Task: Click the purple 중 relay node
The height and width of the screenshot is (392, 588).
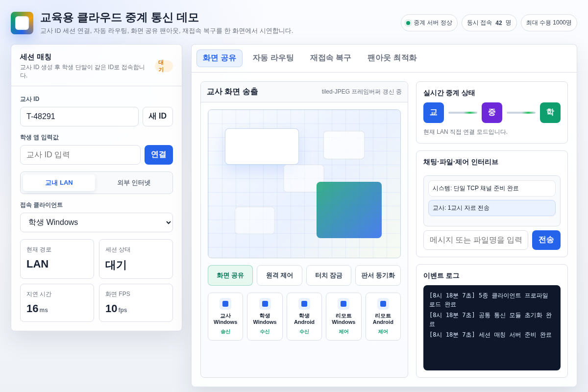Action: (x=492, y=113)
